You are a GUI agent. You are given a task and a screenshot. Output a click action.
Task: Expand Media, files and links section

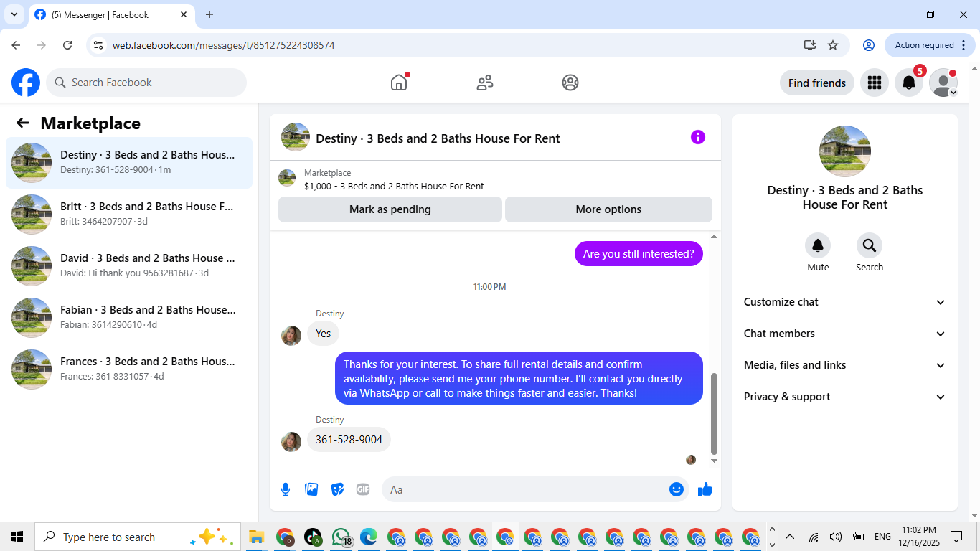[845, 365]
